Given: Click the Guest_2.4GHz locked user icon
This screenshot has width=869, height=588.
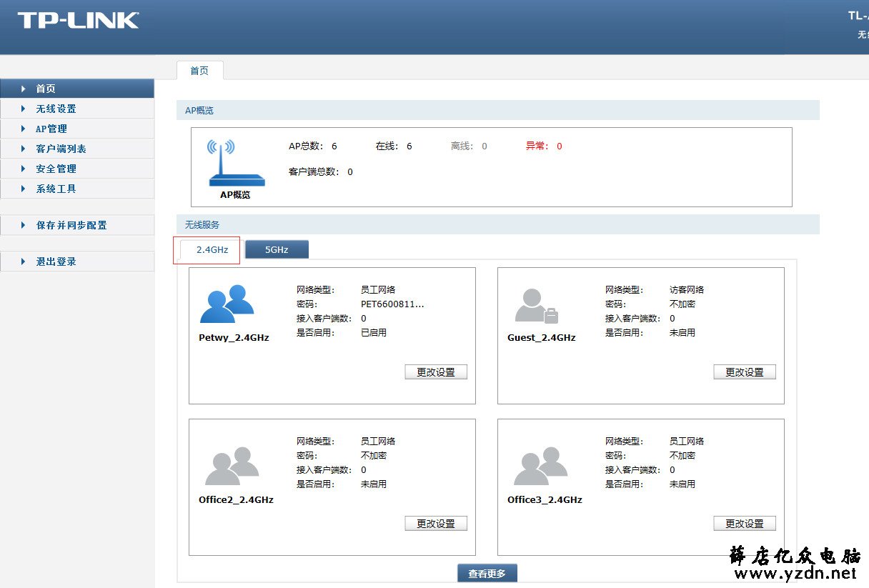Looking at the screenshot, I should pyautogui.click(x=536, y=307).
